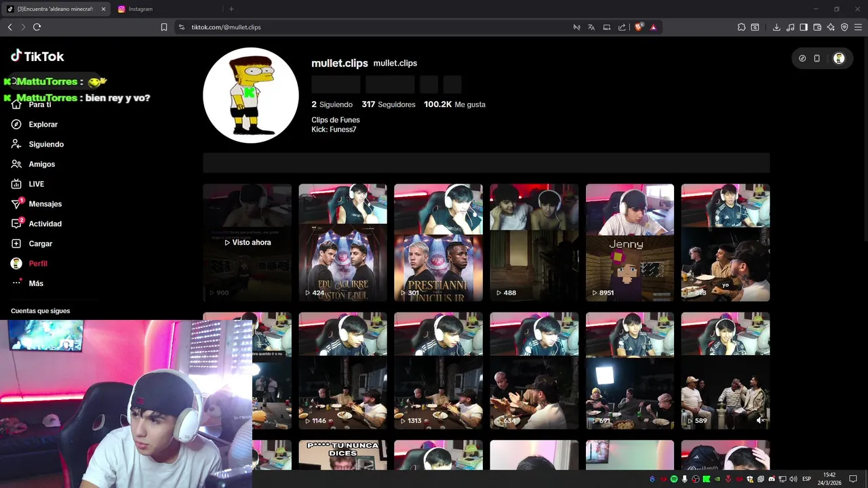Click the mullet.clips profile avatar
868x488 pixels.
coord(251,96)
